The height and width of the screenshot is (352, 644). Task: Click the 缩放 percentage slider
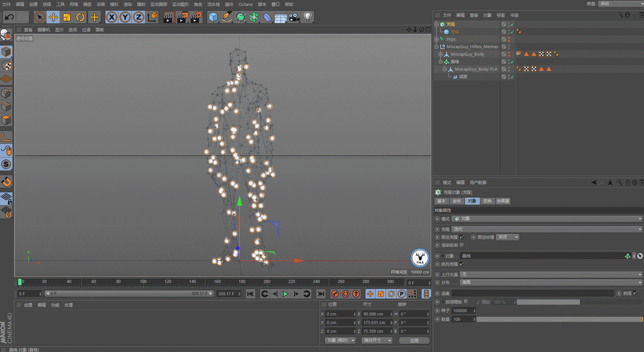click(x=579, y=302)
